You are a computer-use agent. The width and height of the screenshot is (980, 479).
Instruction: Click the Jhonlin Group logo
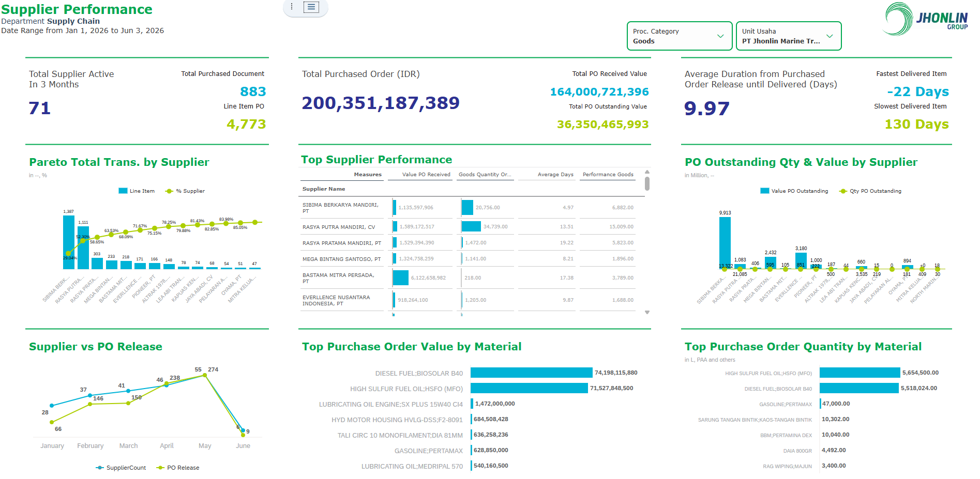[x=926, y=19]
